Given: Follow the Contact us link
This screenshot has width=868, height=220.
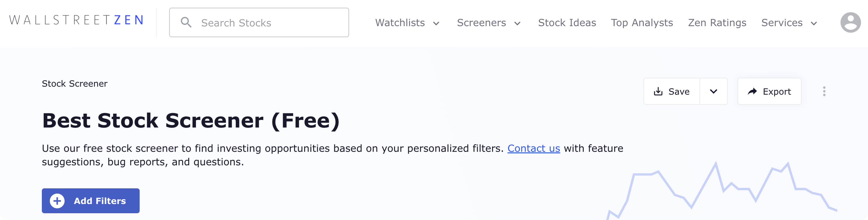Looking at the screenshot, I should pos(533,148).
